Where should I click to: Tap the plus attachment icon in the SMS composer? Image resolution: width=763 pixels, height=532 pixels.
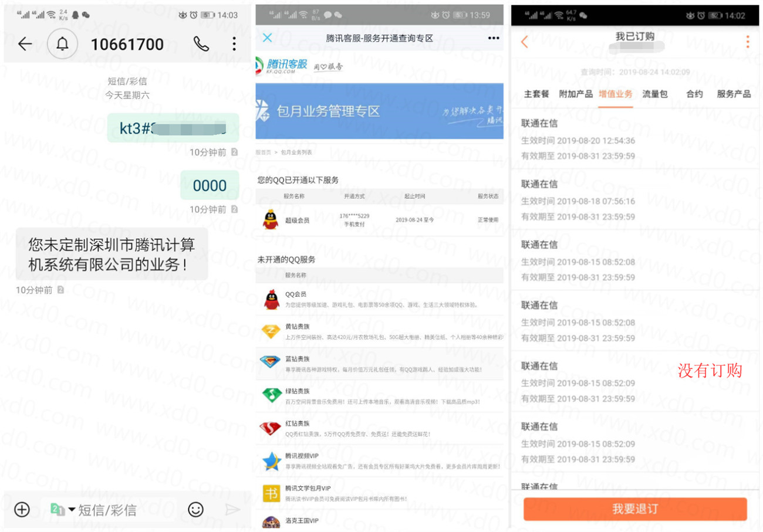tap(22, 509)
